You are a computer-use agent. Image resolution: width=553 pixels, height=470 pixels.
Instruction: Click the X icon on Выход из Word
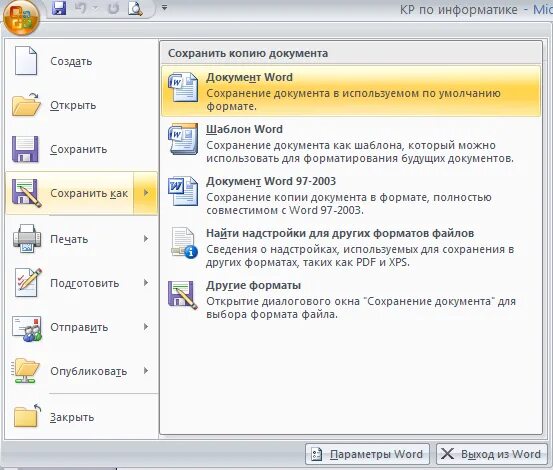[x=448, y=454]
